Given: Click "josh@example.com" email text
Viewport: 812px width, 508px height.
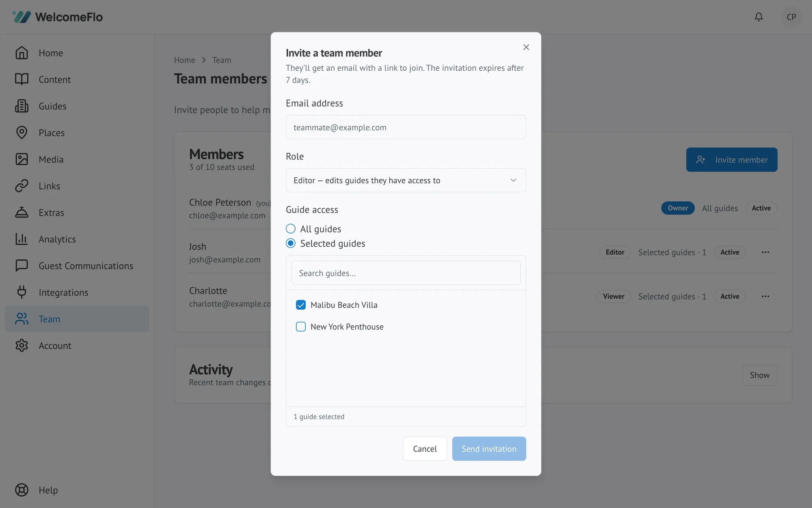Looking at the screenshot, I should [225, 260].
